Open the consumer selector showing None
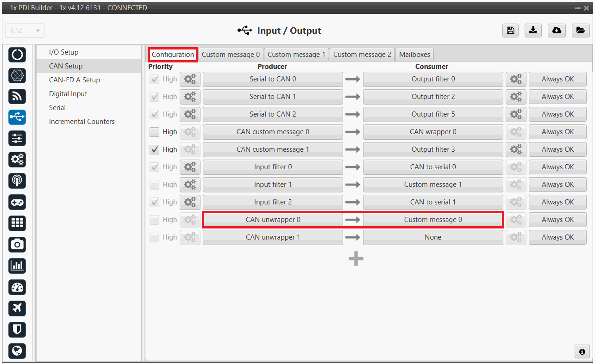595x364 pixels. pos(432,237)
